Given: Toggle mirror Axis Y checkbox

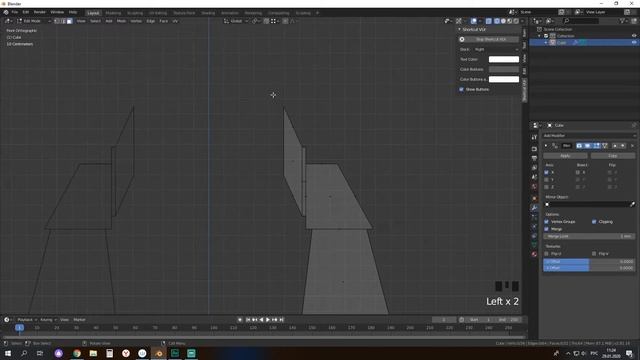Looking at the screenshot, I should [x=547, y=180].
